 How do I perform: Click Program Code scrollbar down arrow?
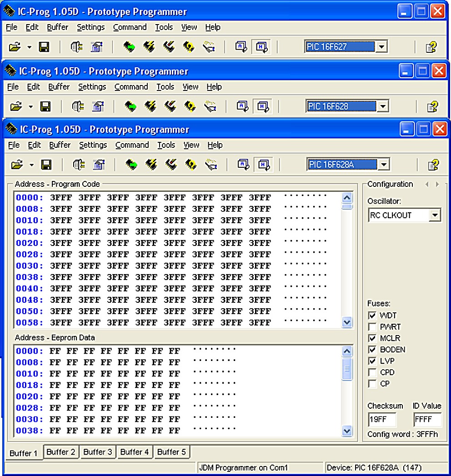pos(347,322)
